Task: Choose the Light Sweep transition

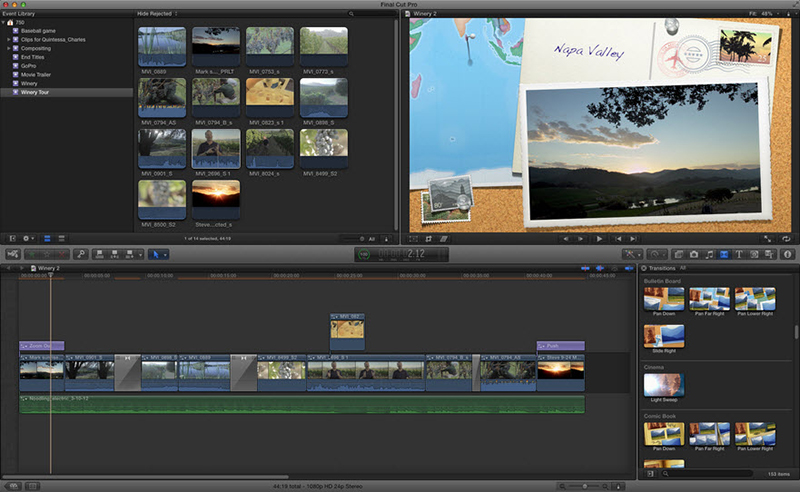Action: point(664,387)
